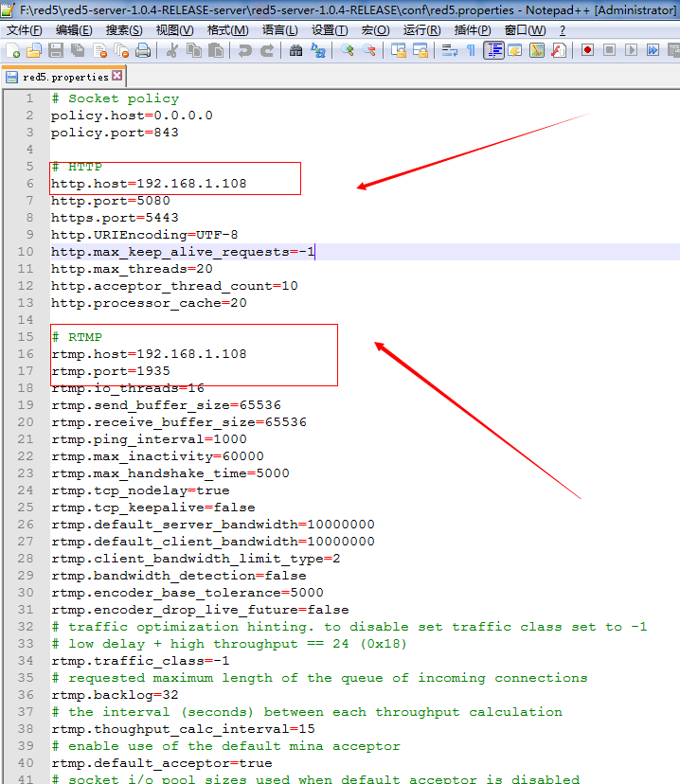Open the Document Map icon
Screen dimensions: 680x784
(x=536, y=50)
